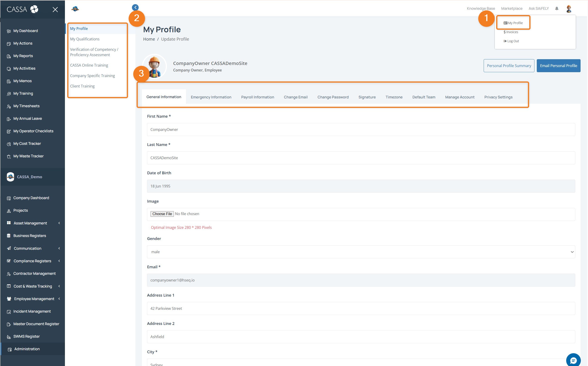The image size is (588, 366).
Task: Click the CASSA_Demo company logo
Action: click(x=10, y=177)
